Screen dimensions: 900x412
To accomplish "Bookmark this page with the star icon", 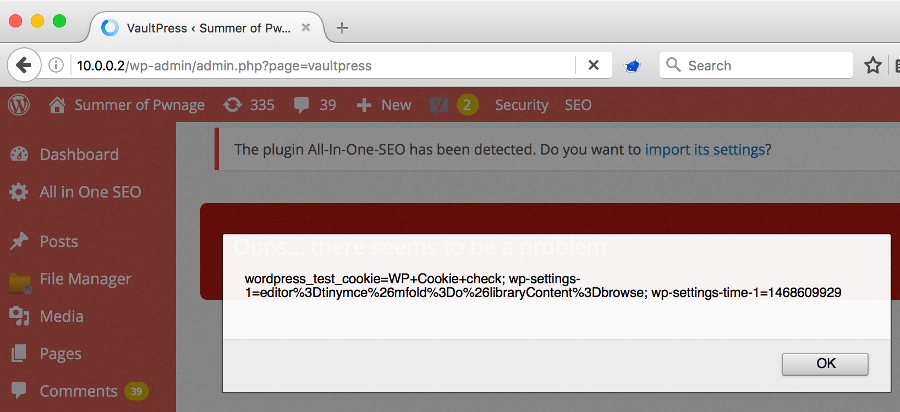I will point(873,65).
